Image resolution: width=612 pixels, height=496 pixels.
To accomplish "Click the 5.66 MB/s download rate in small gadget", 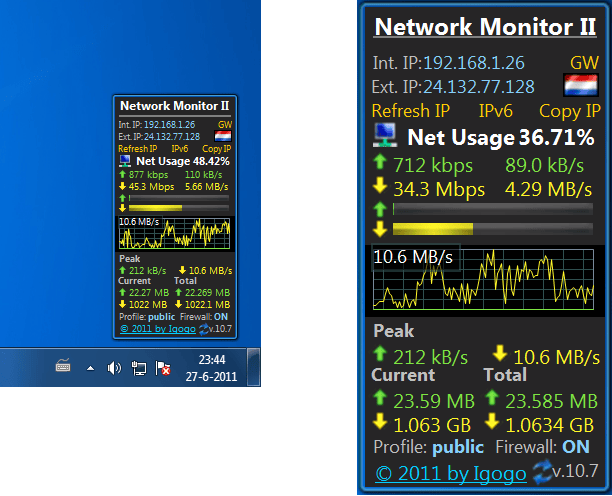I will (x=206, y=187).
